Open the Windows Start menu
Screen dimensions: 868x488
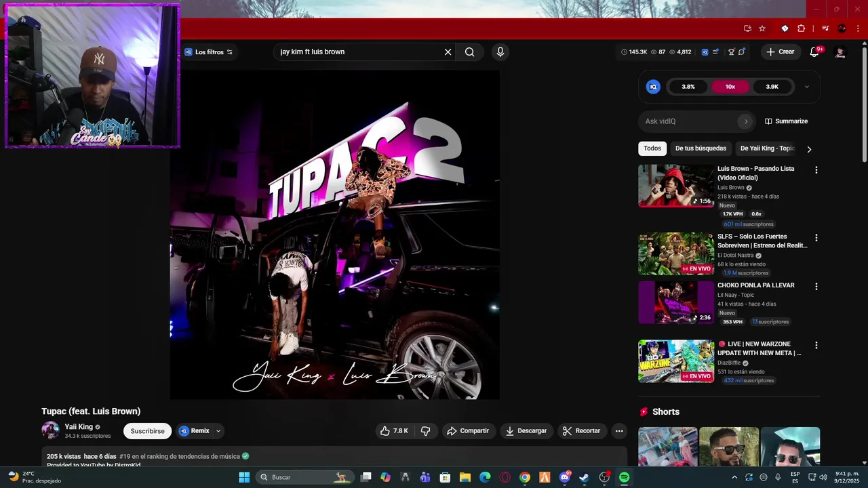[244, 477]
